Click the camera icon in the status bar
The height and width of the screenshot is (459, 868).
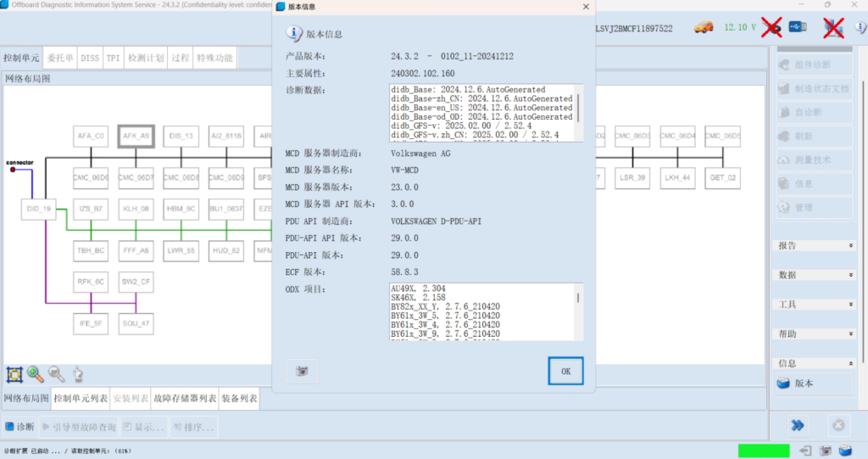826,450
